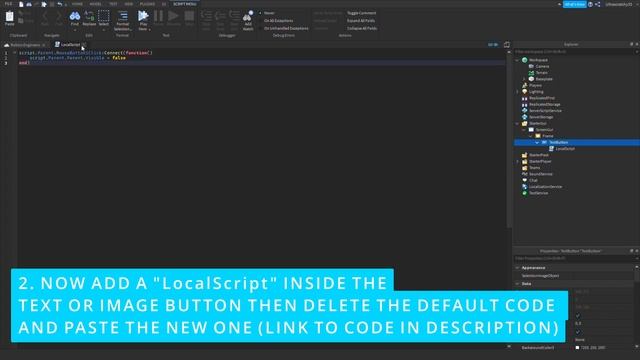Expand the StarterPlayer tree node

pos(518,162)
